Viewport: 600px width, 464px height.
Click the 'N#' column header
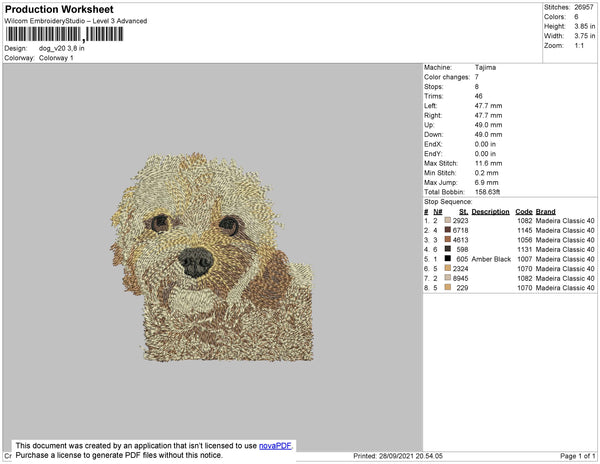tap(438, 212)
